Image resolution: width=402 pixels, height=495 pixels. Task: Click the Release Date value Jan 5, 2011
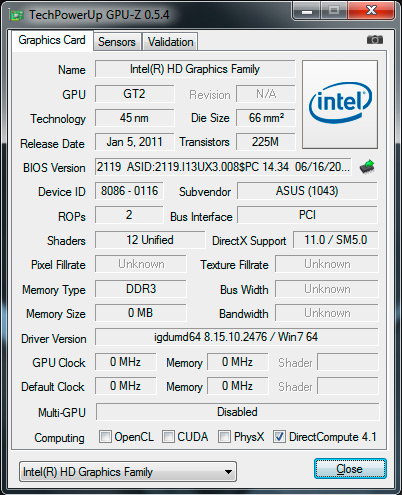click(x=134, y=142)
